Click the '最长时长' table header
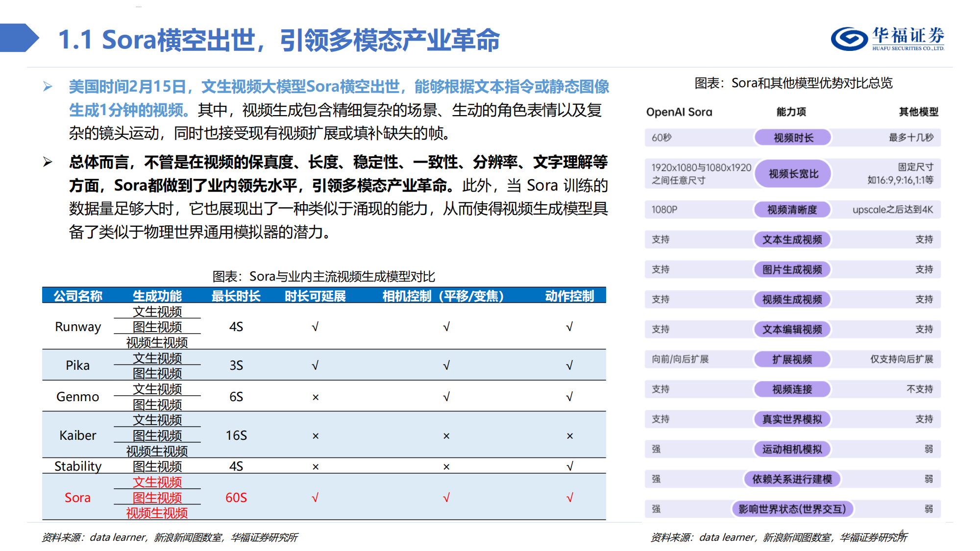Image resolution: width=980 pixels, height=551 pixels. [236, 296]
